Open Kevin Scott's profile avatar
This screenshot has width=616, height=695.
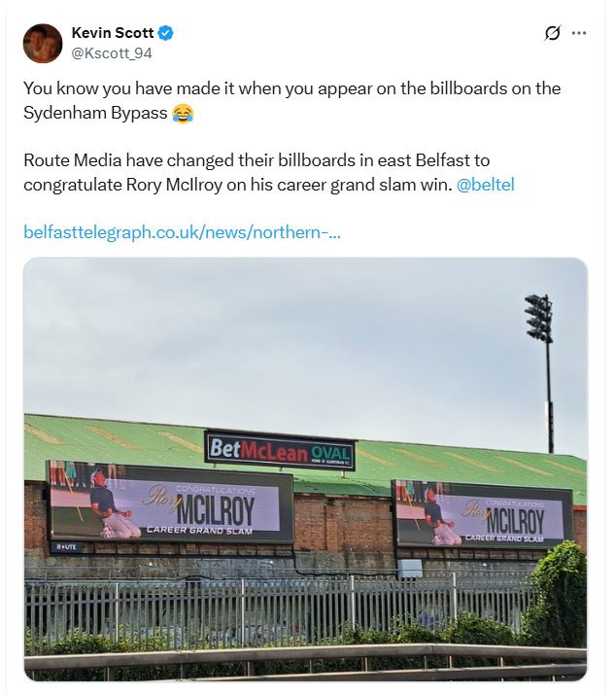tap(43, 44)
